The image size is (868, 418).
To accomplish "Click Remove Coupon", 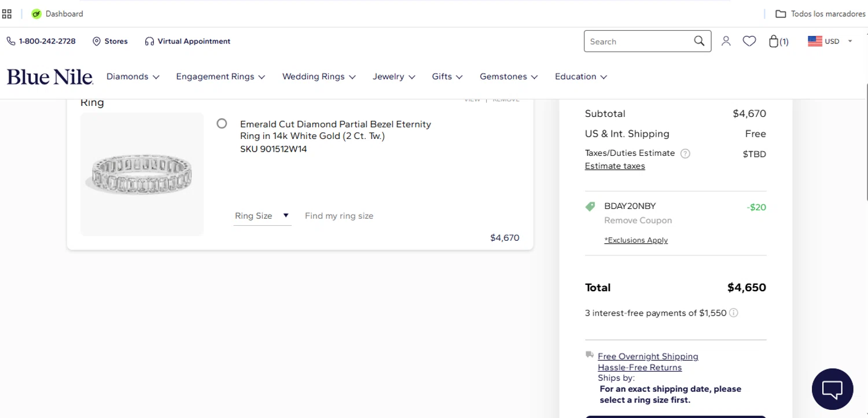I will pyautogui.click(x=638, y=221).
